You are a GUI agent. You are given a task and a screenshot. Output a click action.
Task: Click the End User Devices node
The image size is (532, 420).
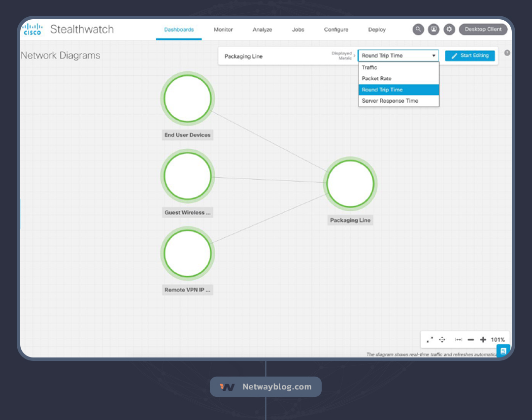[188, 99]
